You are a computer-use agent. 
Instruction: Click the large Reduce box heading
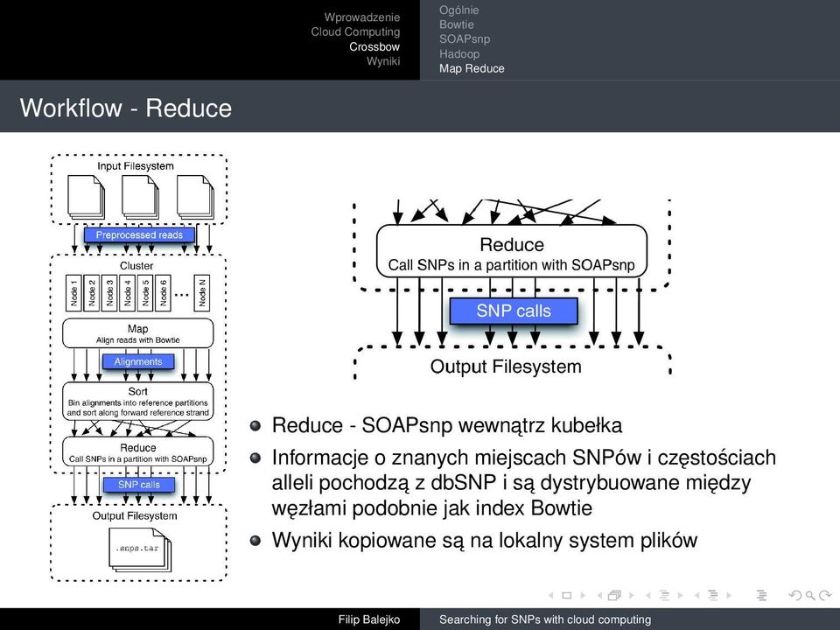click(x=512, y=245)
